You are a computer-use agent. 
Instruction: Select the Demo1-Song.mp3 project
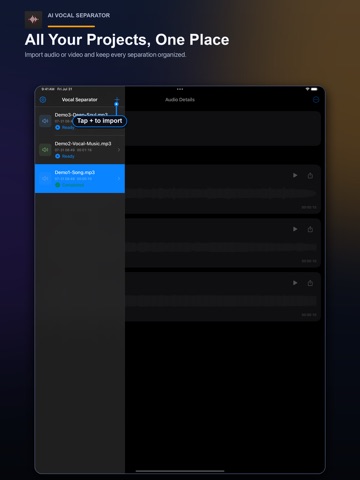click(x=80, y=178)
